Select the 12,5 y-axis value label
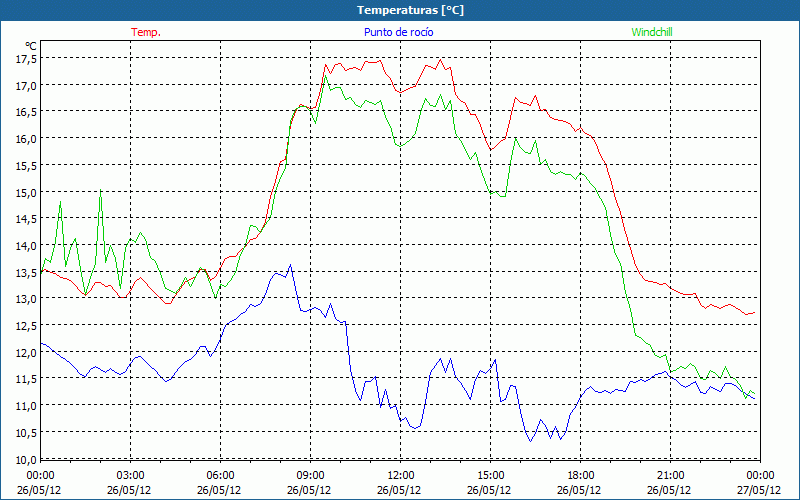Image resolution: width=800 pixels, height=500 pixels. [x=25, y=325]
